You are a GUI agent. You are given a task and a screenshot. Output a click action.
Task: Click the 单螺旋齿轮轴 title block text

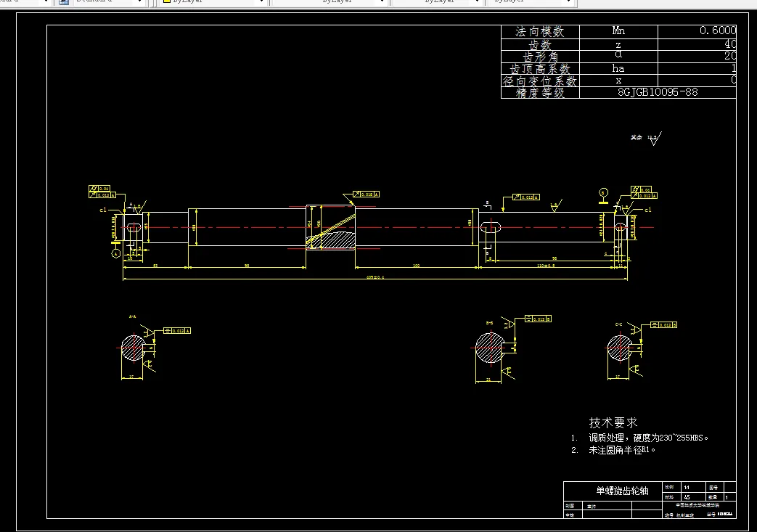(x=622, y=491)
